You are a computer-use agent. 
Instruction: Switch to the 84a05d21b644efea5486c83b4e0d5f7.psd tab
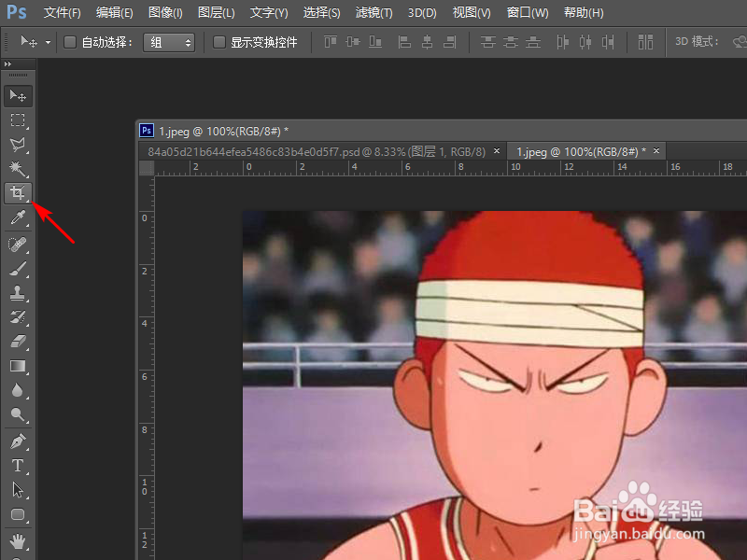[x=317, y=152]
